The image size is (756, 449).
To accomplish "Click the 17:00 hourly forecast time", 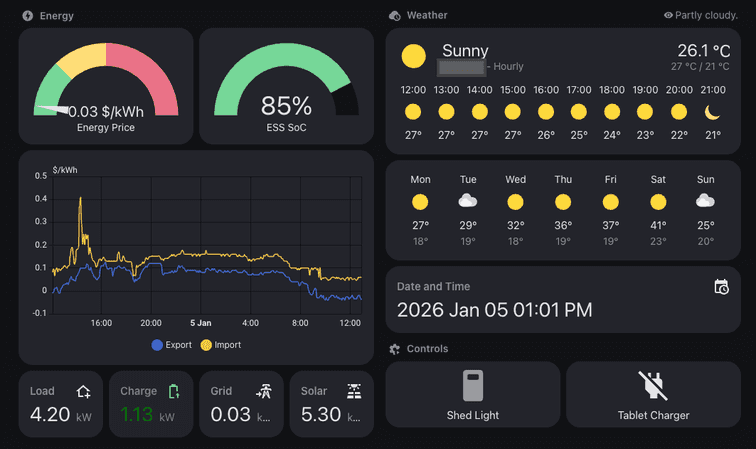I will tap(579, 90).
